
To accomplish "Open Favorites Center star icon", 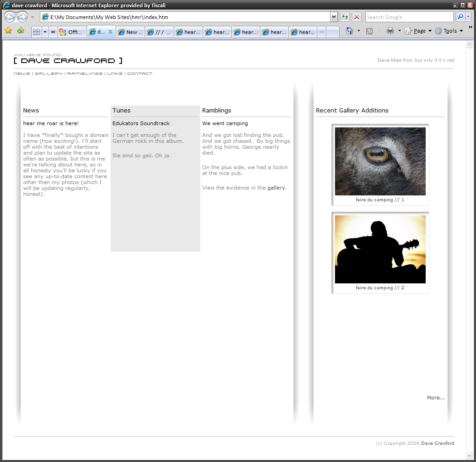I will [9, 31].
